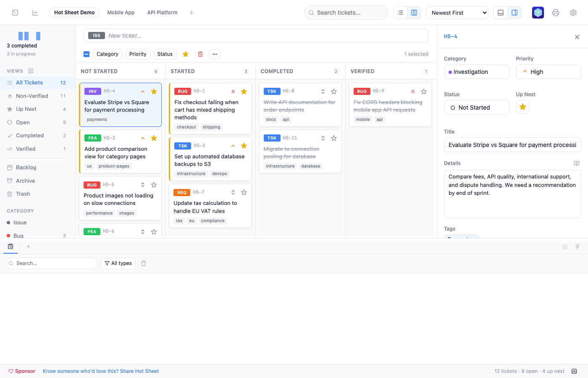
Task: Switch to Mobile App tab
Action: (x=121, y=13)
